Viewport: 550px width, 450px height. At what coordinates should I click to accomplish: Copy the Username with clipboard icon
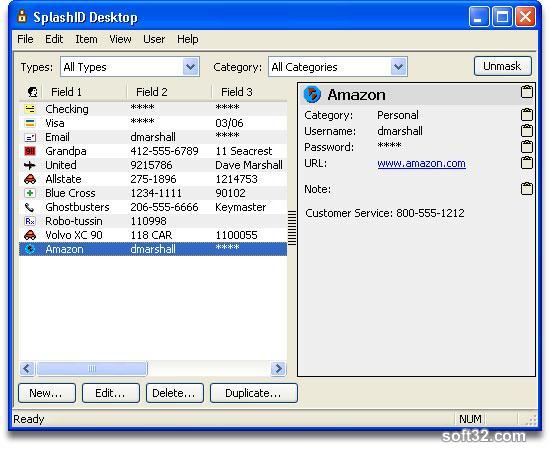[526, 130]
